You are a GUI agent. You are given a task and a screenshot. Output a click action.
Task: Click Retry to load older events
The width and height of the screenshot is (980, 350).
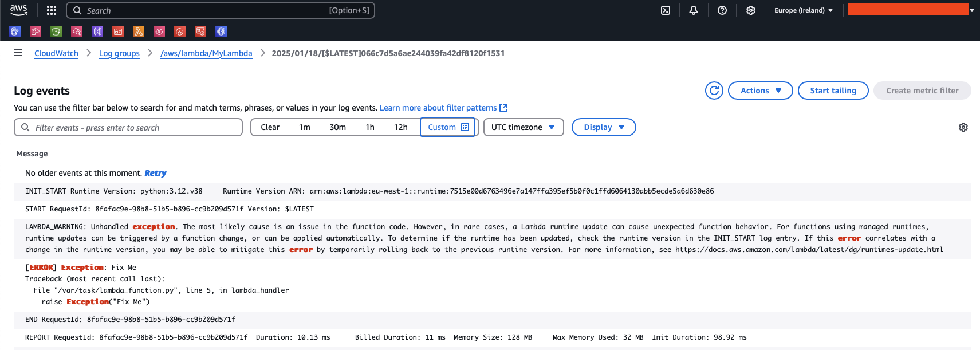pos(155,173)
